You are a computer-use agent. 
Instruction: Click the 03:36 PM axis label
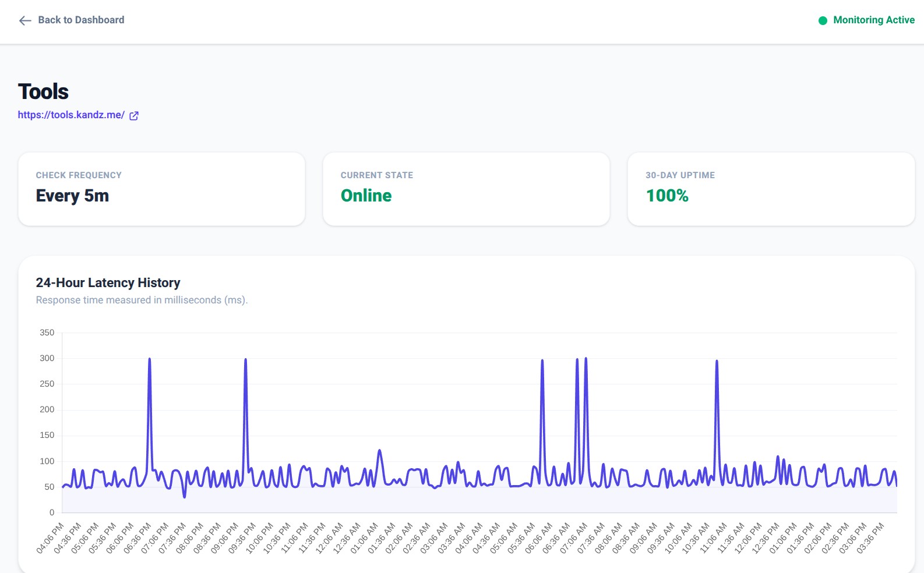pyautogui.click(x=871, y=537)
